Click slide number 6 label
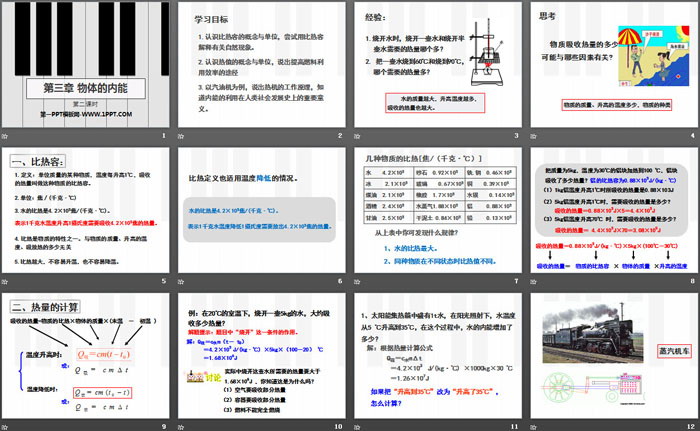Image resolution: width=700 pixels, height=431 pixels. tap(340, 281)
